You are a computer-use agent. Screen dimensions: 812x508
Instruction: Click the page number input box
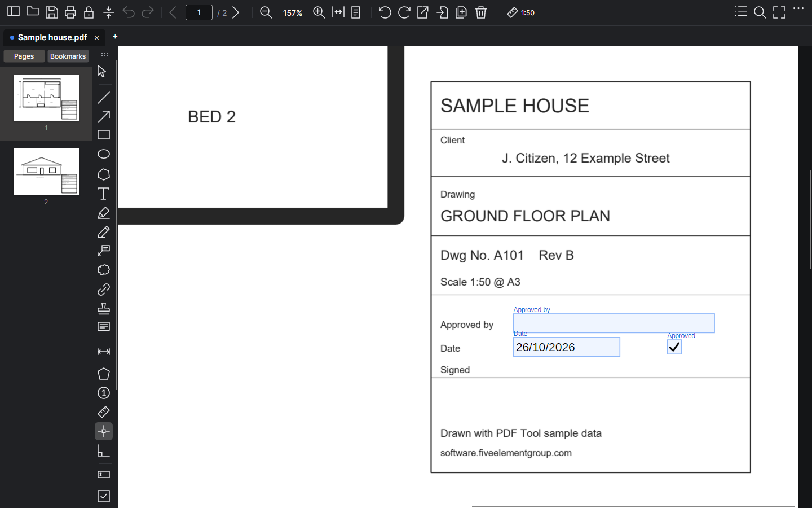pos(199,12)
